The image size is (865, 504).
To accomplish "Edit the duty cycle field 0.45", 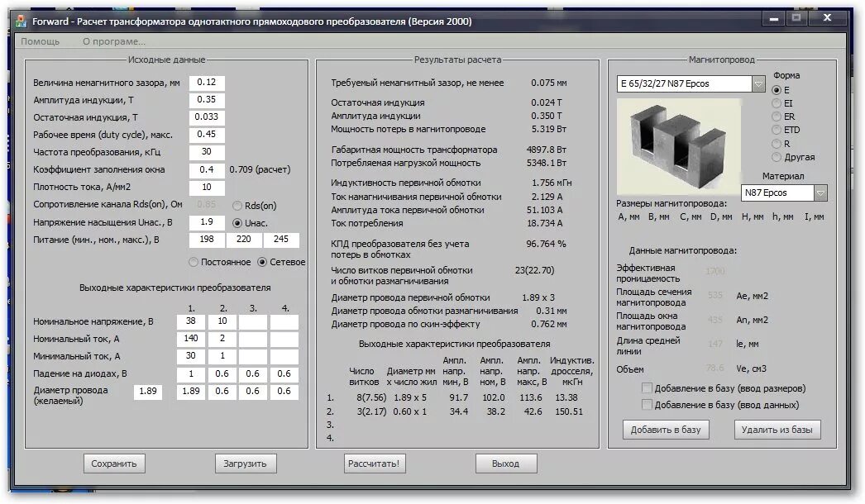I will click(x=207, y=135).
